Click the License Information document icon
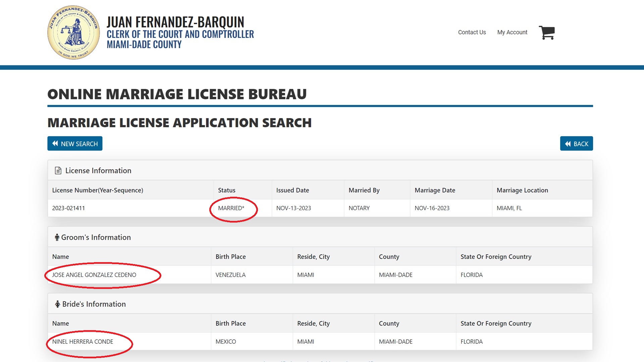The height and width of the screenshot is (362, 644). pyautogui.click(x=58, y=171)
